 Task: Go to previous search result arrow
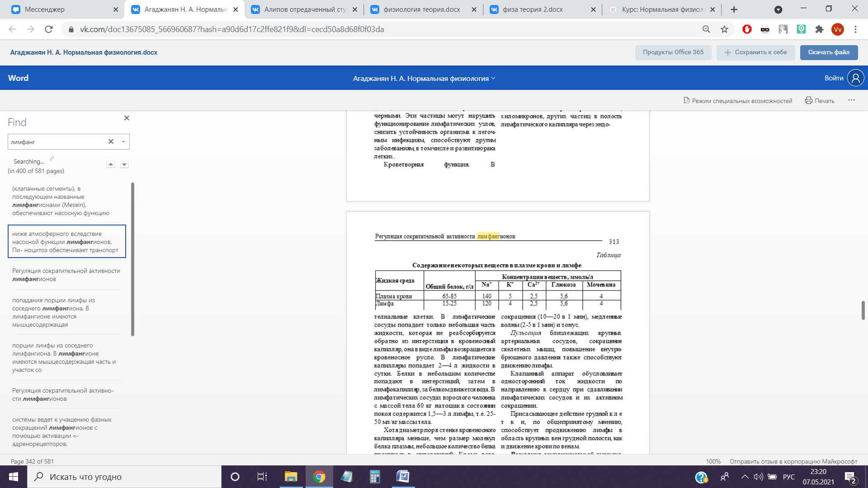(x=111, y=164)
